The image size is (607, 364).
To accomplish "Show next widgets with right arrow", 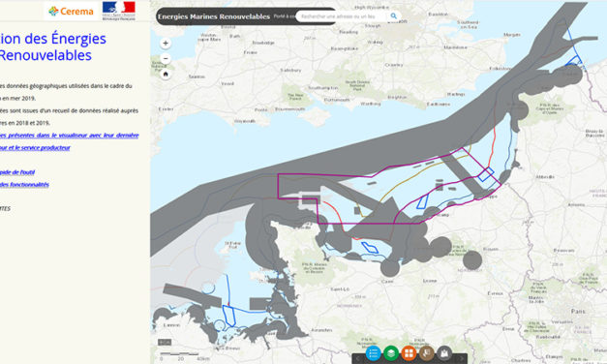I will click(462, 359).
